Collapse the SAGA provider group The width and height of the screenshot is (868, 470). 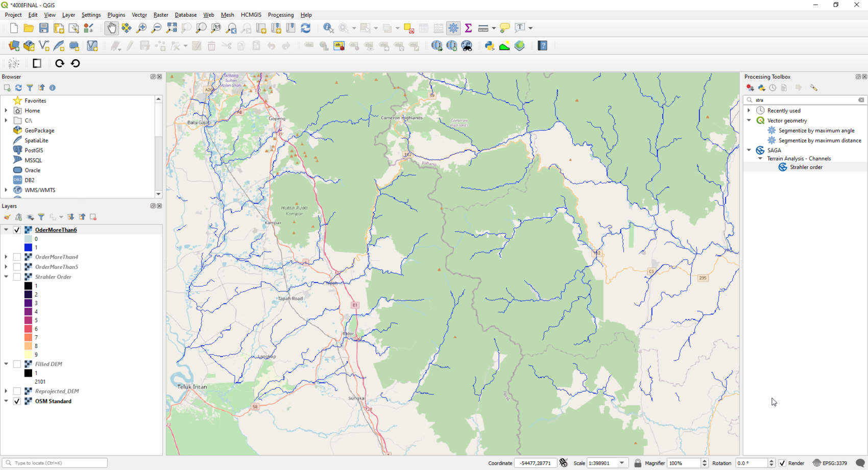tap(749, 150)
